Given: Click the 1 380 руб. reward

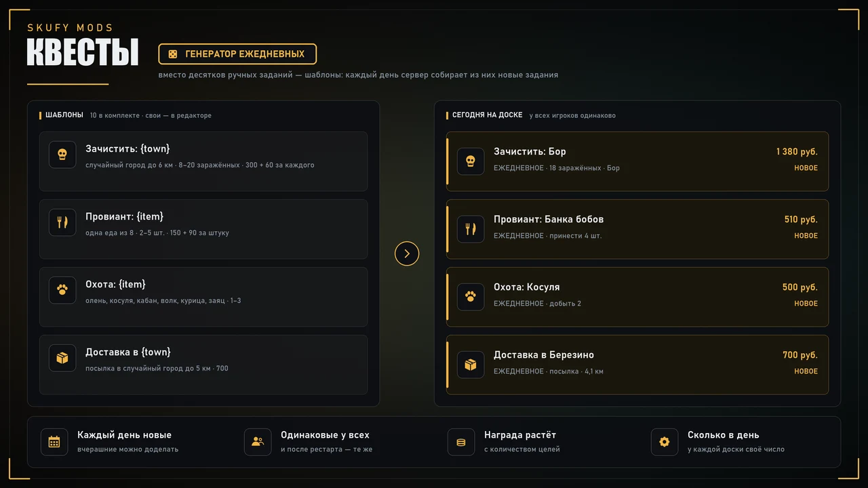Looking at the screenshot, I should click(797, 152).
